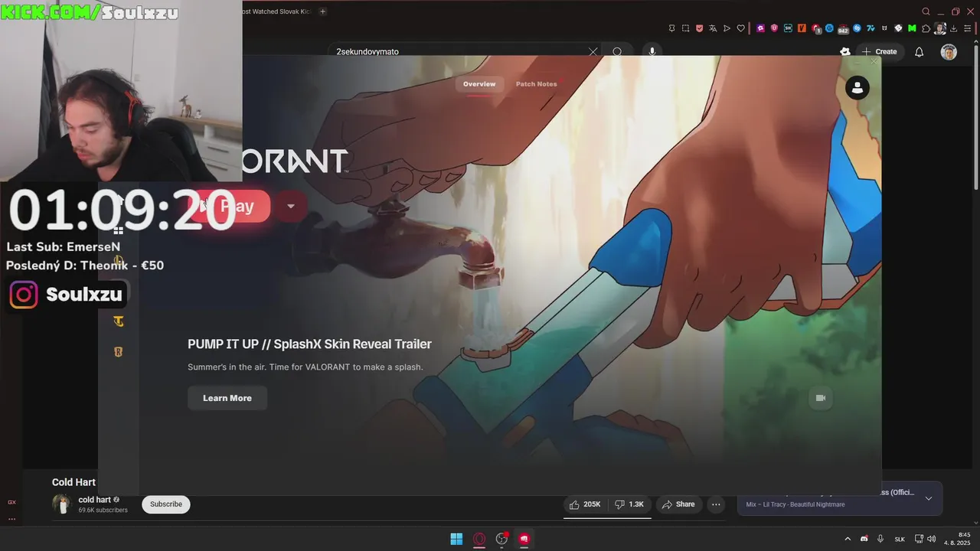Open Opera sidebar three-dot options
This screenshot has width=980, height=551.
11,519
